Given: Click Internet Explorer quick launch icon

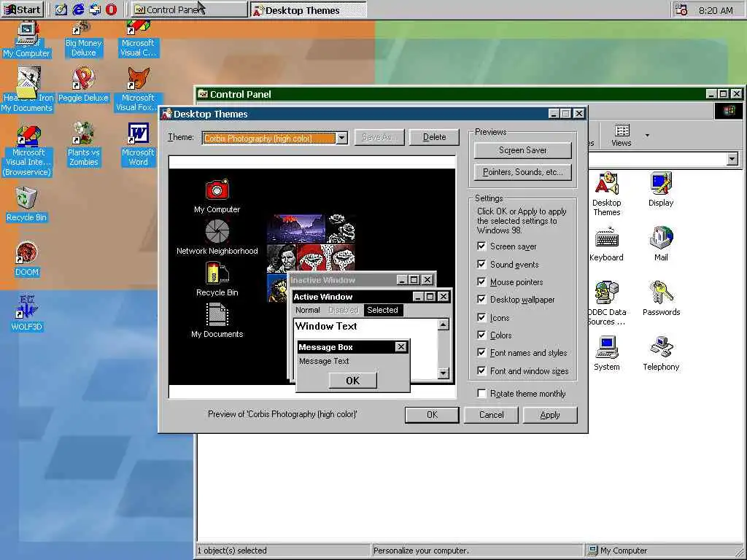Looking at the screenshot, I should [x=77, y=9].
